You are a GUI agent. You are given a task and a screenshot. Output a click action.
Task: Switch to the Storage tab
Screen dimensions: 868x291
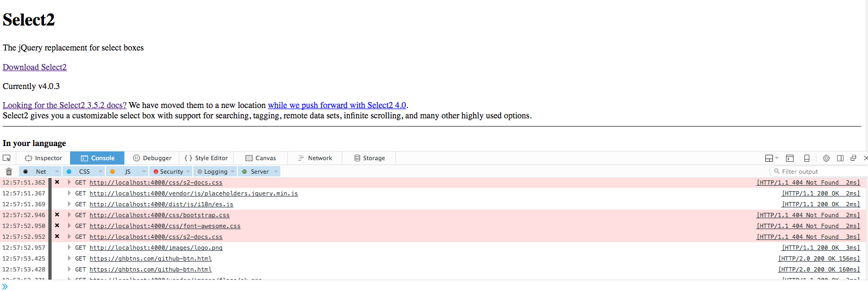(x=369, y=158)
